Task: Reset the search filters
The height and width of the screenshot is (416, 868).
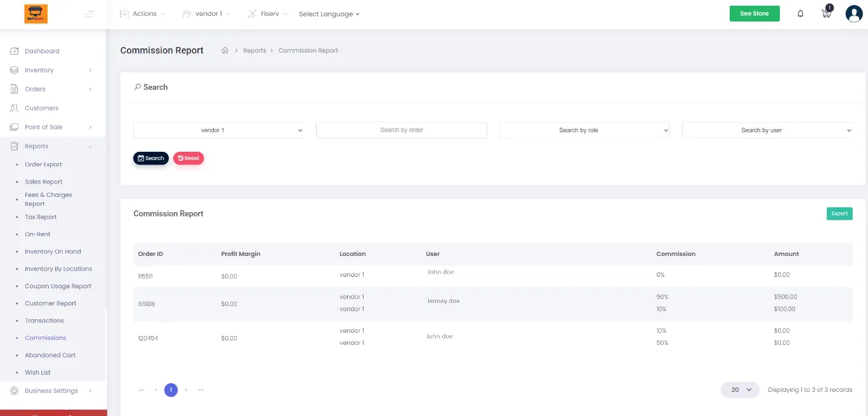Action: tap(188, 158)
